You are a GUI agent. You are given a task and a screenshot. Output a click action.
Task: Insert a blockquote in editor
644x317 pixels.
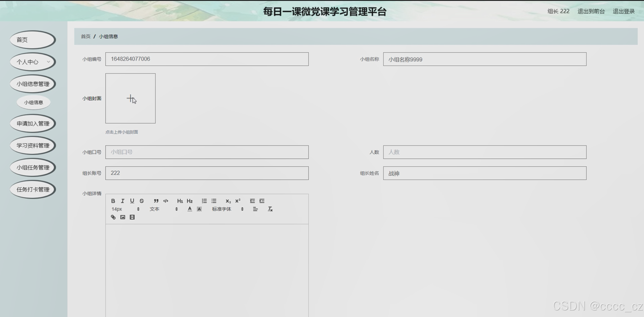coord(156,201)
